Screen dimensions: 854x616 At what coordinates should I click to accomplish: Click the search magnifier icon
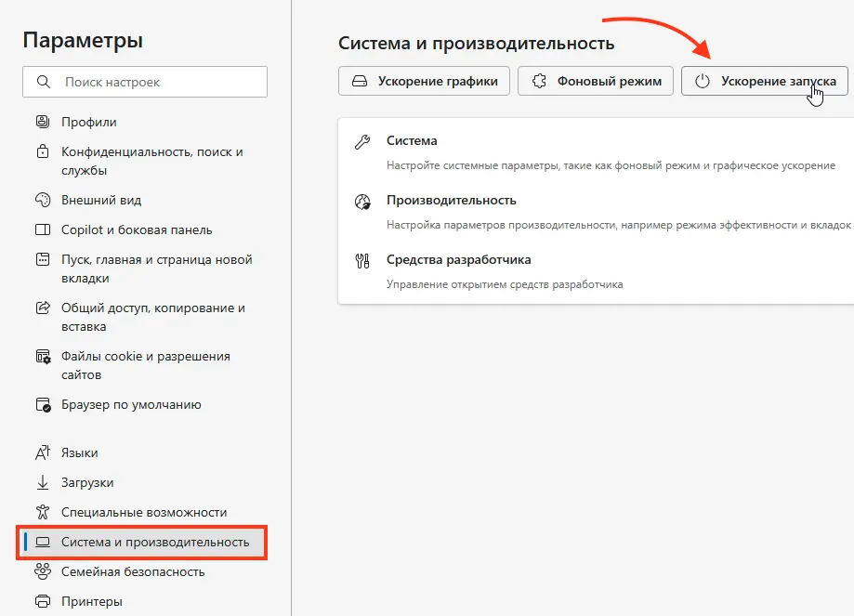44,82
